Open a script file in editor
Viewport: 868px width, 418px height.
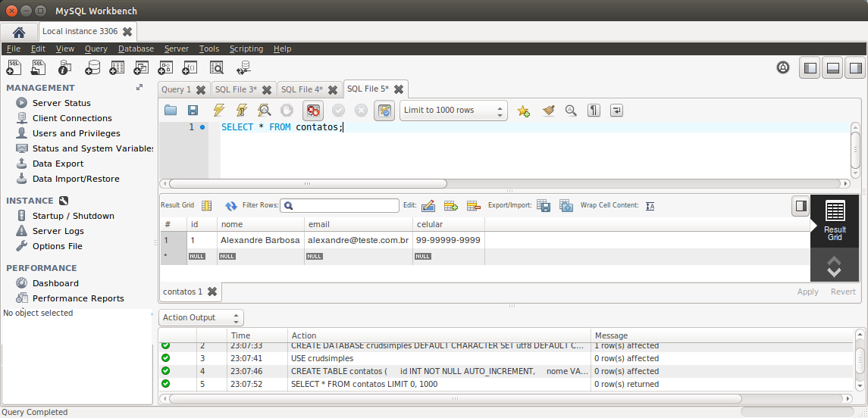point(171,110)
